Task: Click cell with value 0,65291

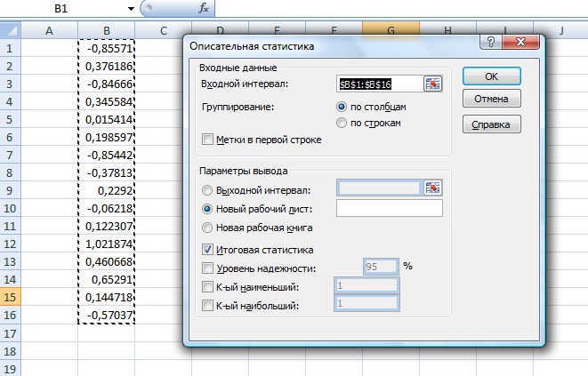Action: coord(107,279)
